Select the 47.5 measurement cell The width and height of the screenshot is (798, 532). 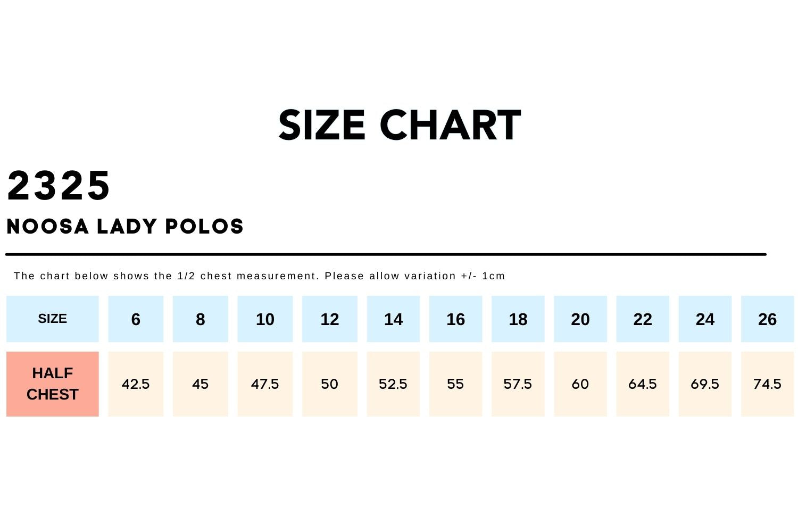point(265,384)
